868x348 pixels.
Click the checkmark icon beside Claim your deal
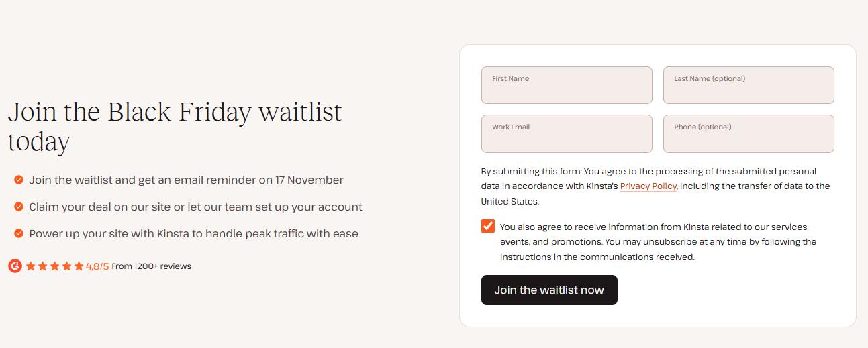pyautogui.click(x=19, y=207)
